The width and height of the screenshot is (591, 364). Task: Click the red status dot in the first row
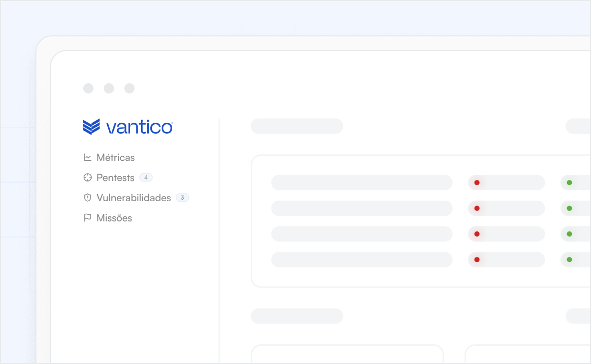point(477,183)
